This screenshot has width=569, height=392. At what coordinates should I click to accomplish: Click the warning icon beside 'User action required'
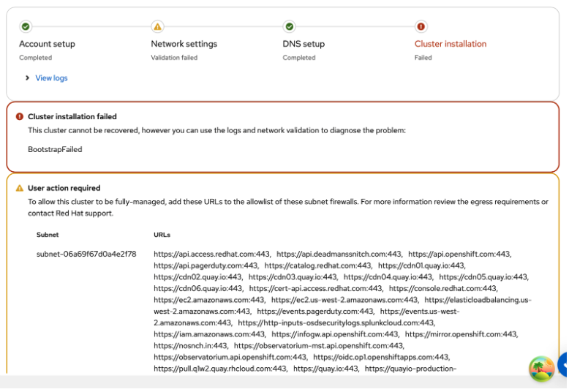point(20,188)
